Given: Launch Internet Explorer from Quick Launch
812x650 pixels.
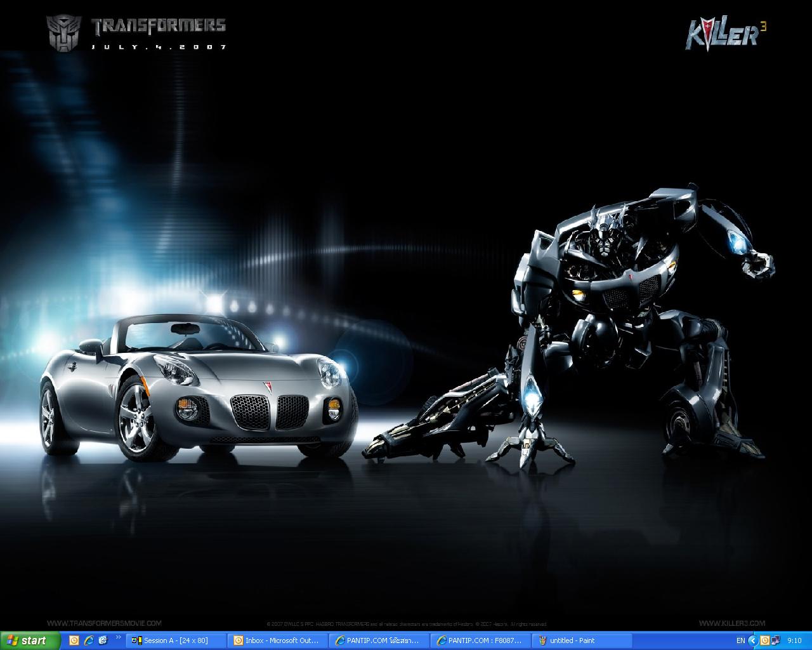Looking at the screenshot, I should point(89,640).
